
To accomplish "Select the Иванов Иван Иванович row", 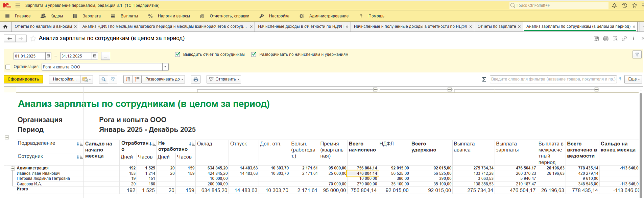I will coord(39,173).
